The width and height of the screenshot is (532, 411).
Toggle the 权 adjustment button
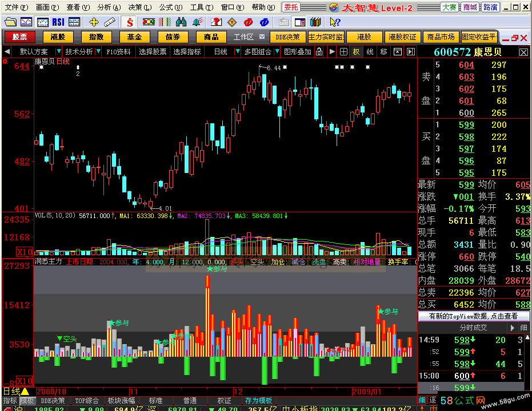(x=356, y=52)
